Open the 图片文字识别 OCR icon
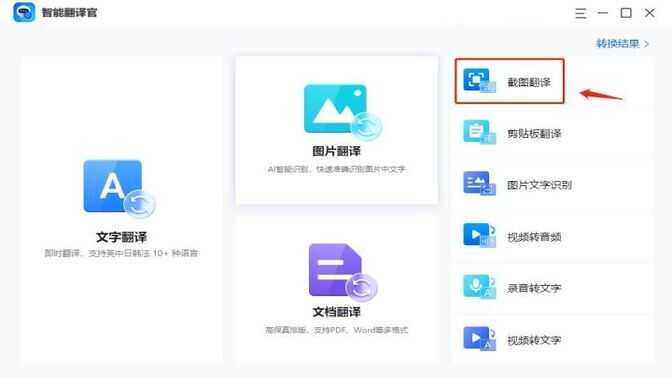The height and width of the screenshot is (378, 672). [x=479, y=183]
